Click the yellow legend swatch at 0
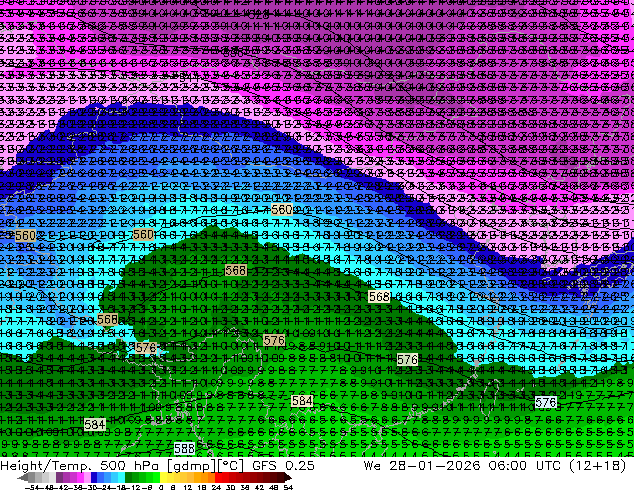Screen dimensions: 634x490 [x=163, y=477]
